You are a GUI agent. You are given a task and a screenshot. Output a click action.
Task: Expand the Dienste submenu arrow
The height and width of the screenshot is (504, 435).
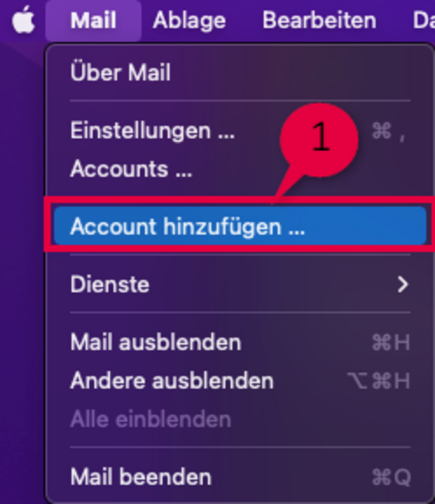coord(403,284)
